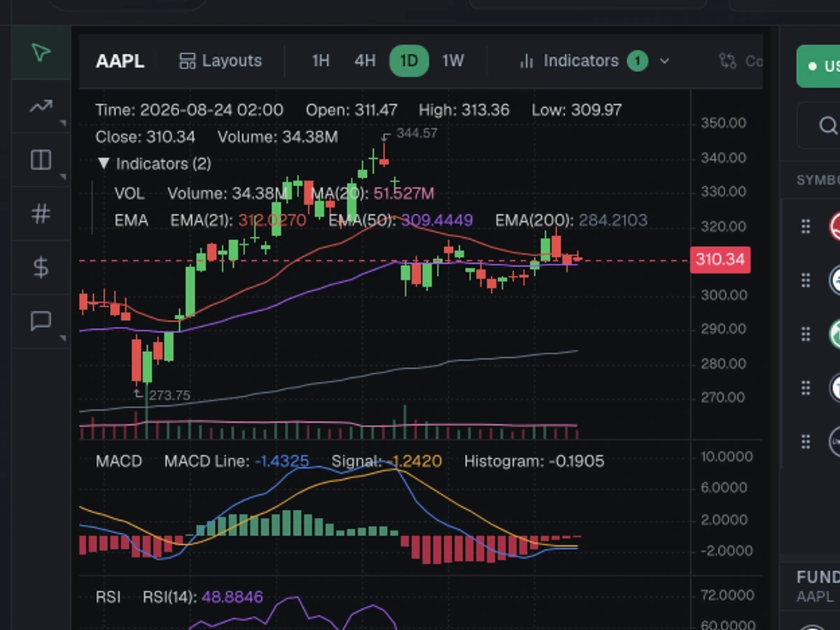Click the 344.57 high price marker
The height and width of the screenshot is (630, 840).
[416, 132]
